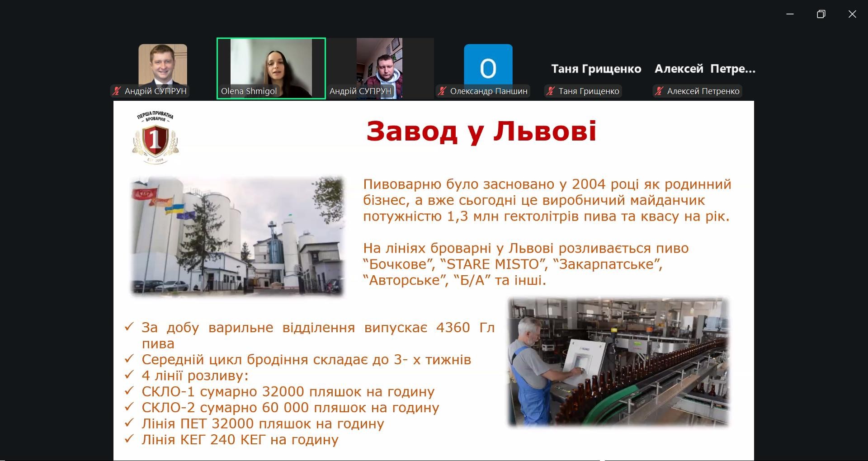Select the webcam video of Андрій СУПРУН in hoodie
This screenshot has width=868, height=461.
(379, 63)
